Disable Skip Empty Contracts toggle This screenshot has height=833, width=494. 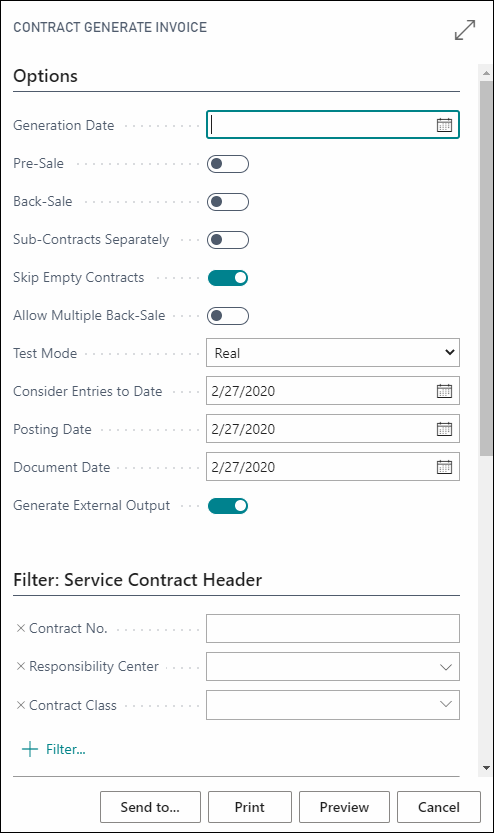pyautogui.click(x=228, y=278)
